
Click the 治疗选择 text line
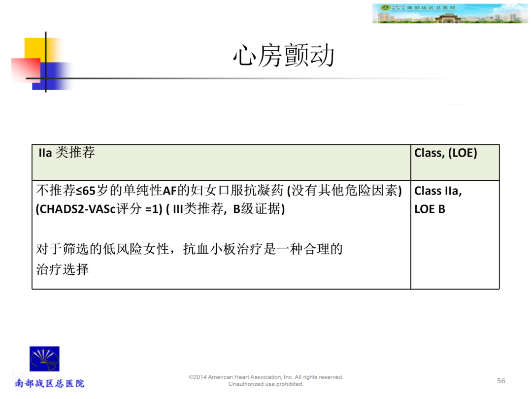click(x=63, y=269)
